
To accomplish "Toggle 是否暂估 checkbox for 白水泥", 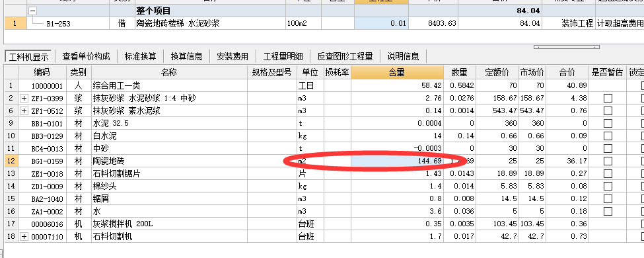I will click(x=608, y=136).
